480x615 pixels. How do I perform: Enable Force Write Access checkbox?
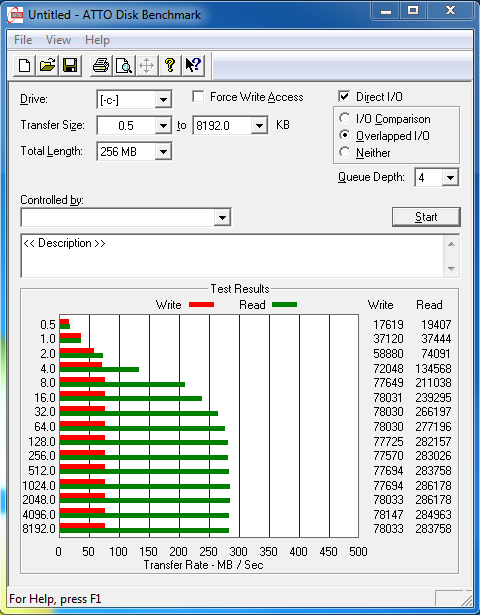coord(198,96)
